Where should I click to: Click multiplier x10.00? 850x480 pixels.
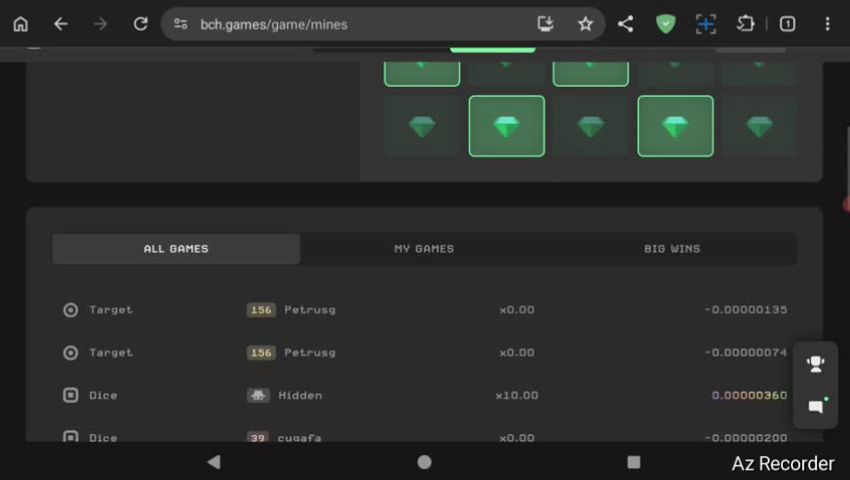[517, 395]
